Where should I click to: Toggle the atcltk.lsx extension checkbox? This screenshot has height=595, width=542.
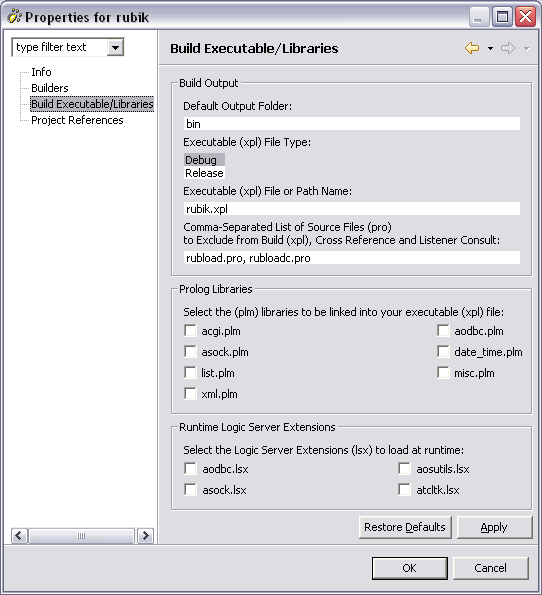404,490
